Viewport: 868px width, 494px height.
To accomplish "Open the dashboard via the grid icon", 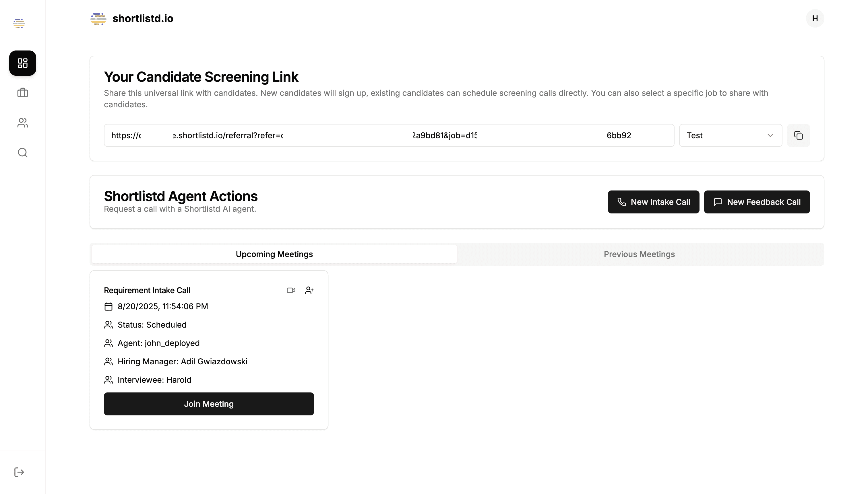I will 22,63.
